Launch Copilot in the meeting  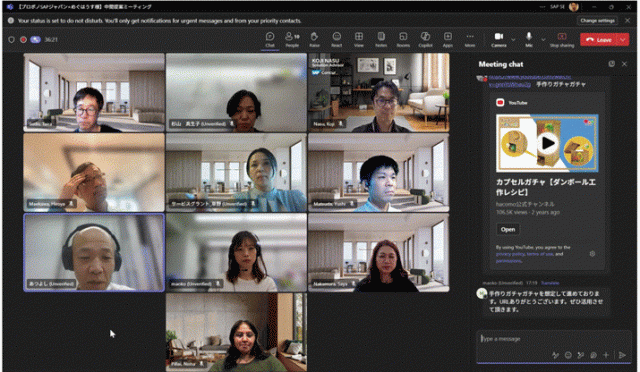425,40
